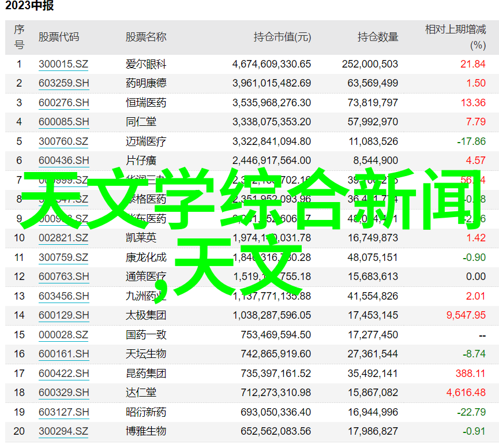Click market value 3,535,968,276.30
The width and height of the screenshot is (499, 448).
(x=272, y=103)
